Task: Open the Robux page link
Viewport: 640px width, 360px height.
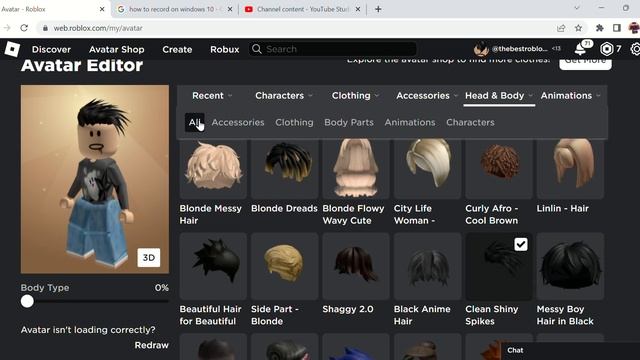Action: tap(224, 49)
